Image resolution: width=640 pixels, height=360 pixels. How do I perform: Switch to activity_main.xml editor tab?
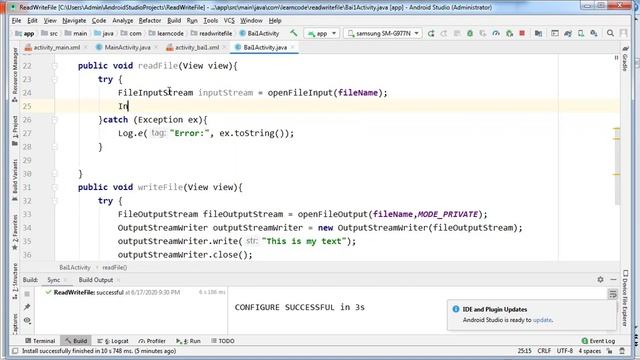tap(56, 47)
